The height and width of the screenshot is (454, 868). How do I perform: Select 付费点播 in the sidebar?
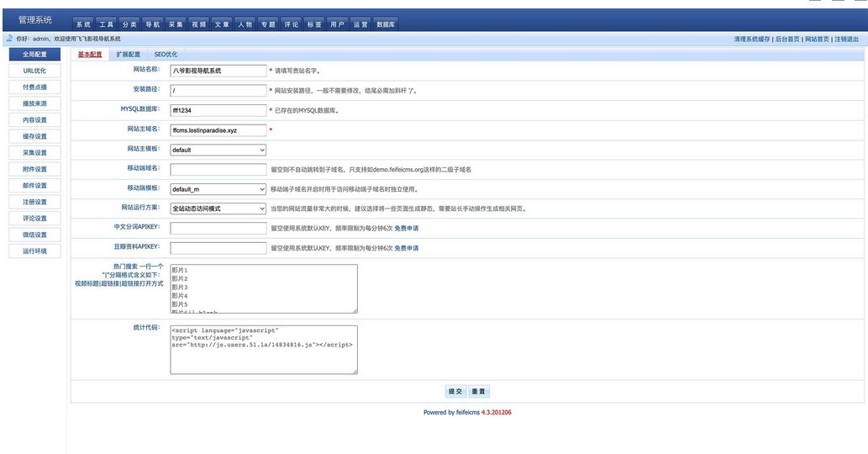pyautogui.click(x=35, y=87)
